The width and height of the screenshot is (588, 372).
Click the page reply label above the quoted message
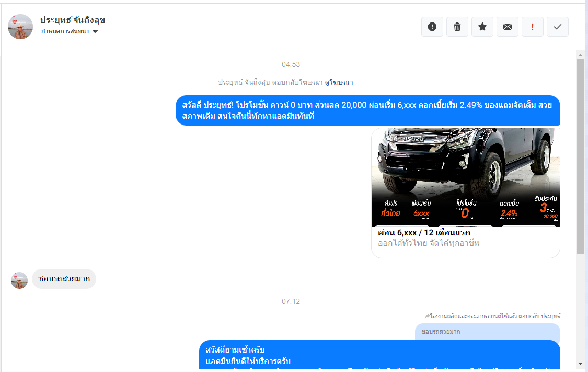(493, 316)
